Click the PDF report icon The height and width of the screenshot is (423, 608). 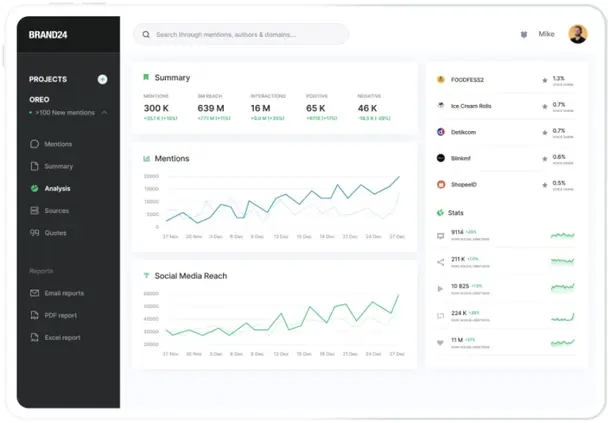(x=35, y=315)
